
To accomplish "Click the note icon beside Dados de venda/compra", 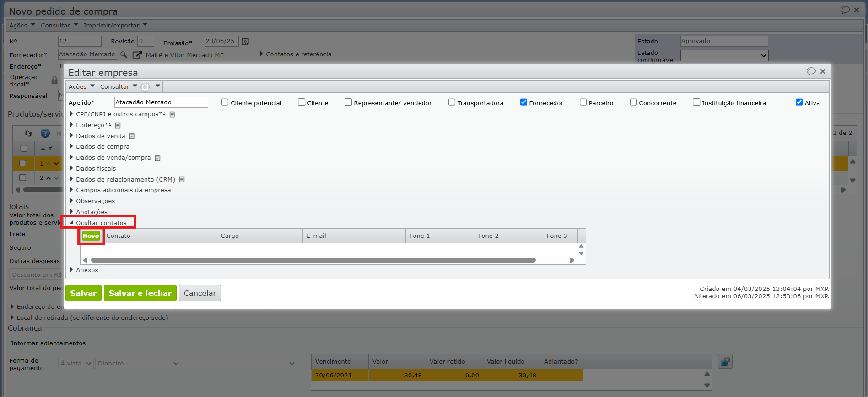I will click(x=157, y=158).
